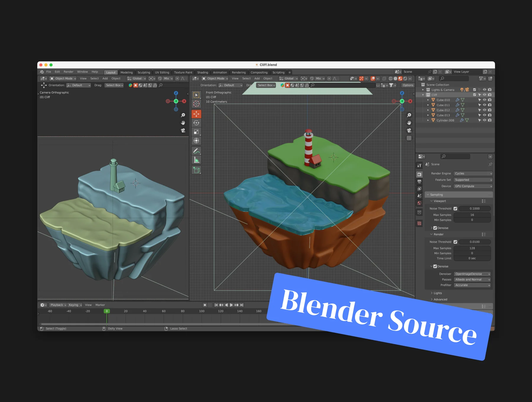Open Device GPU Compute dropdown
The image size is (532, 402).
pos(473,186)
